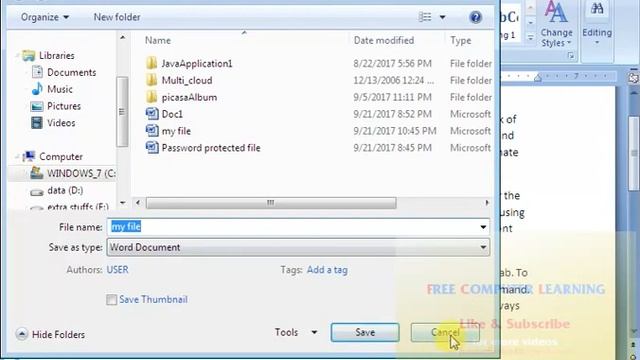Click the Cancel button
Screen dimensions: 640x360
(x=445, y=332)
